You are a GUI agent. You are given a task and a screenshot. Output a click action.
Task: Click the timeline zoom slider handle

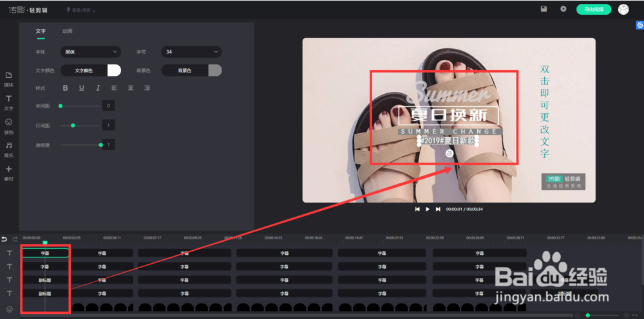click(588, 315)
